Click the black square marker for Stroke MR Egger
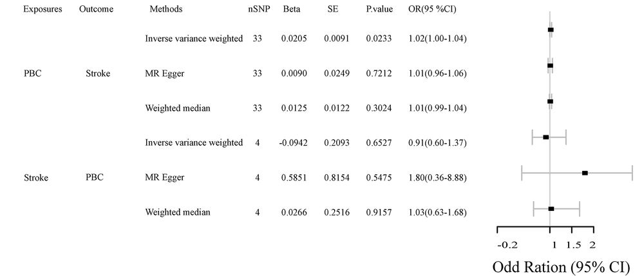This screenshot has height=276, width=644. pos(585,173)
